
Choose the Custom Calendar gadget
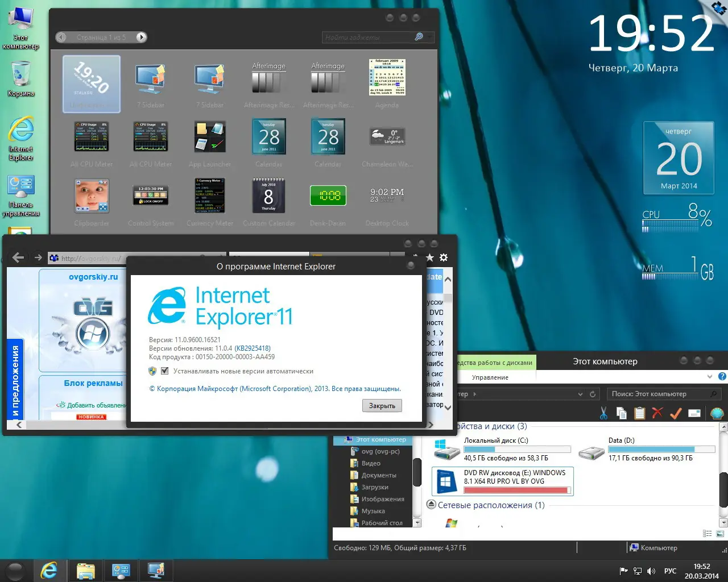tap(269, 202)
